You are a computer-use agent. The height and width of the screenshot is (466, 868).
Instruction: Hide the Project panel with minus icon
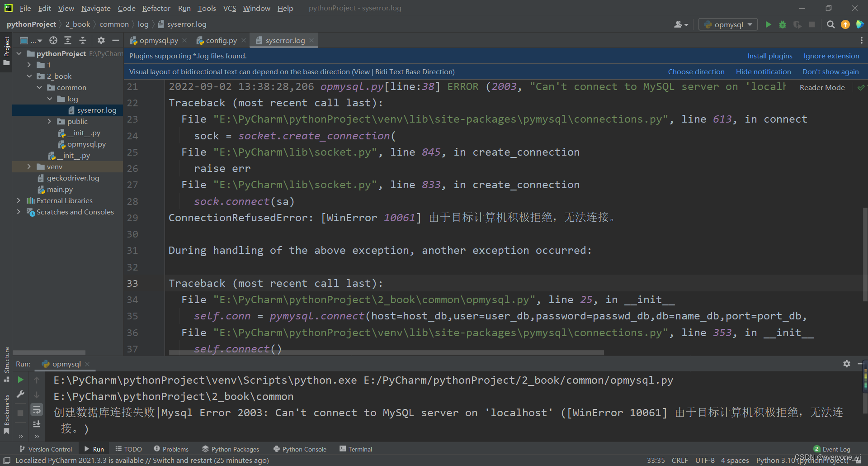point(116,40)
